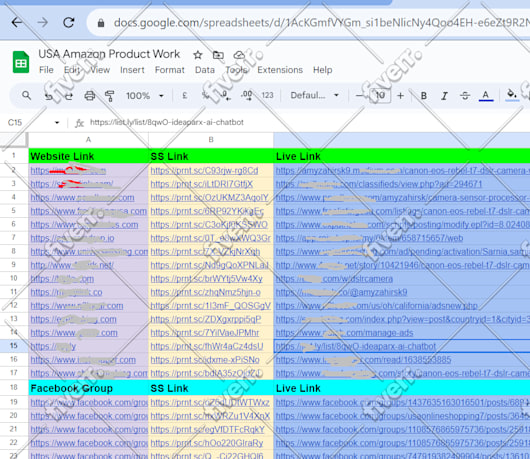Open the Extensions menu
The height and width of the screenshot is (459, 530).
coord(280,70)
